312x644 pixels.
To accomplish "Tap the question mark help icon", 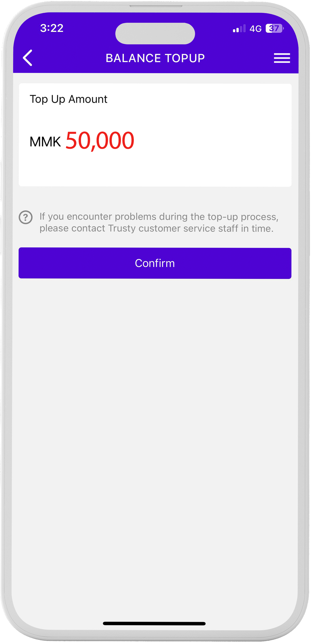I will [x=25, y=217].
